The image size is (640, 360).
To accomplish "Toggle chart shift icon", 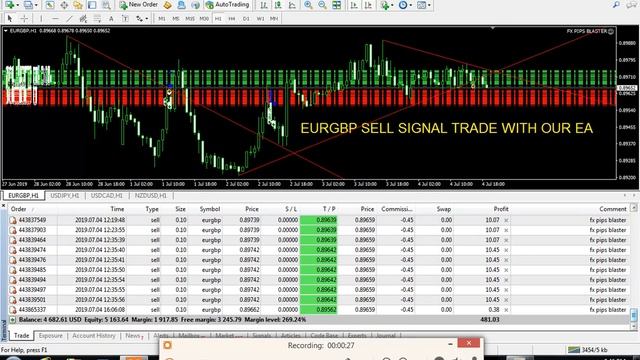I will [x=368, y=5].
